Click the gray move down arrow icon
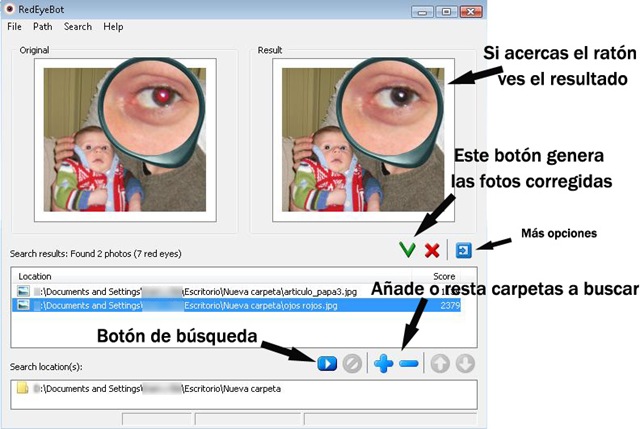Viewport: 640px width, 429px height. point(465,363)
